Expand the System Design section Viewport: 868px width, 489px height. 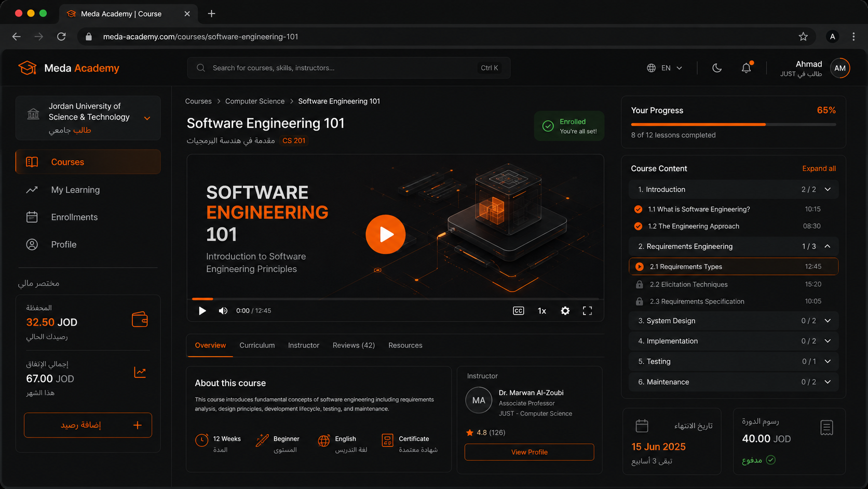click(734, 321)
